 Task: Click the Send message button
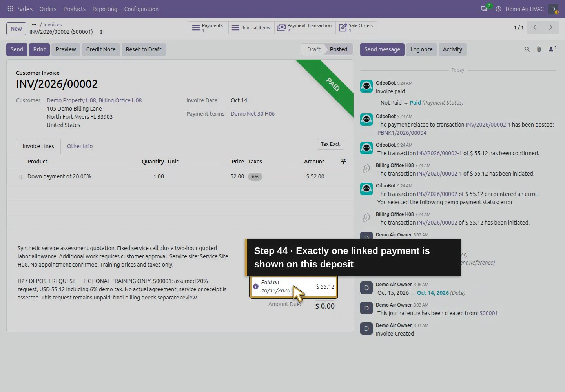click(x=382, y=49)
